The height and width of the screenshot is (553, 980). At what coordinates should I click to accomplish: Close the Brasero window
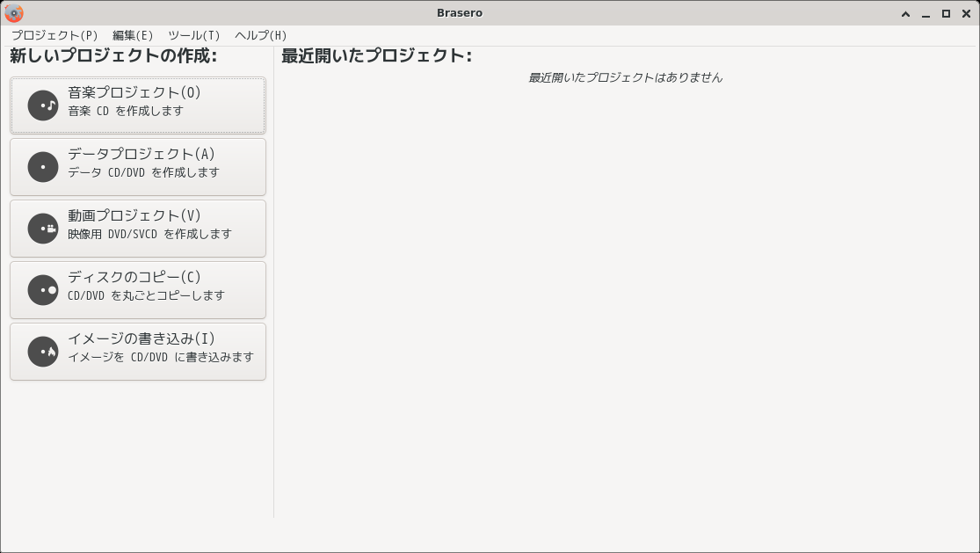click(x=966, y=13)
